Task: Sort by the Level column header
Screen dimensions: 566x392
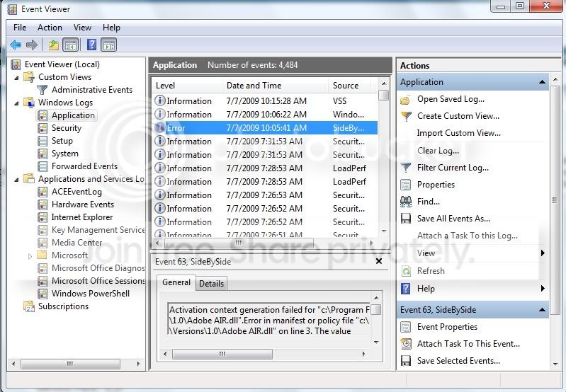Action: click(x=186, y=86)
